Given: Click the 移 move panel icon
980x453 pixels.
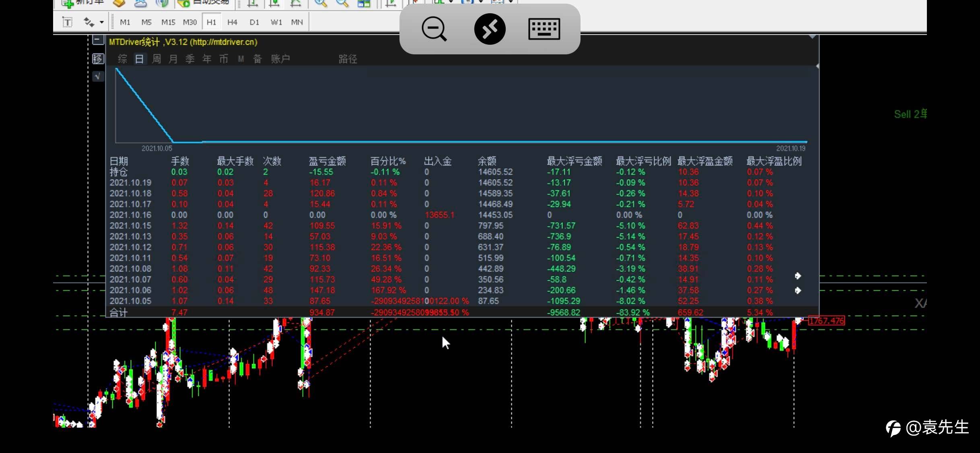Looking at the screenshot, I should (x=98, y=59).
